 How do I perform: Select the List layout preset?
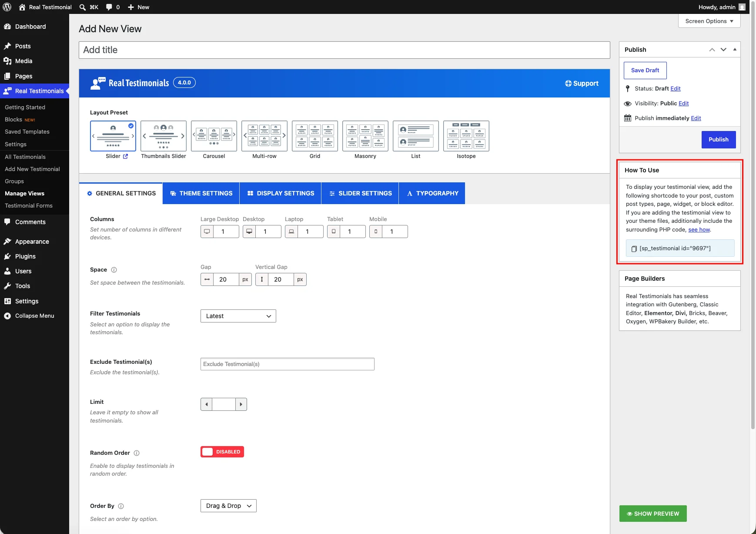coord(416,136)
